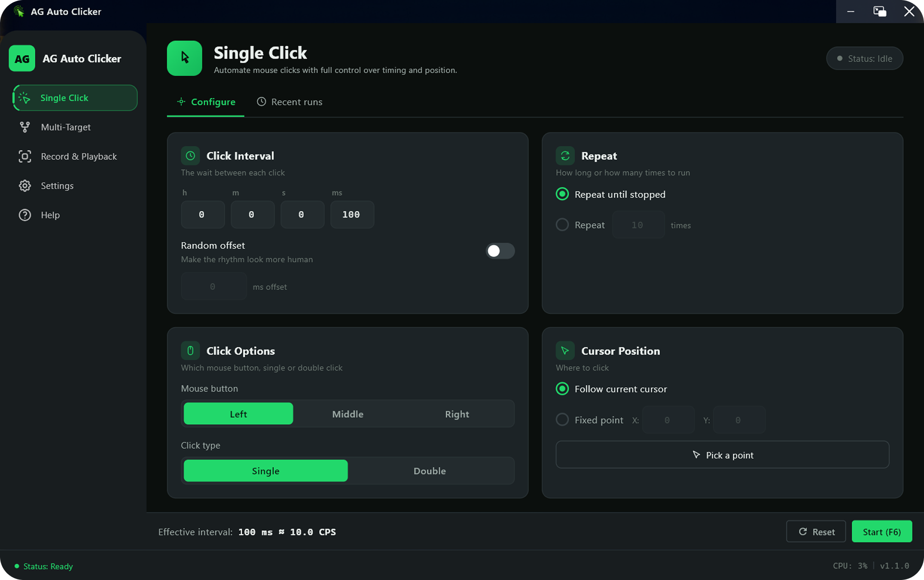Viewport: 924px width, 580px height.
Task: Click the ms offset input field
Action: click(214, 286)
